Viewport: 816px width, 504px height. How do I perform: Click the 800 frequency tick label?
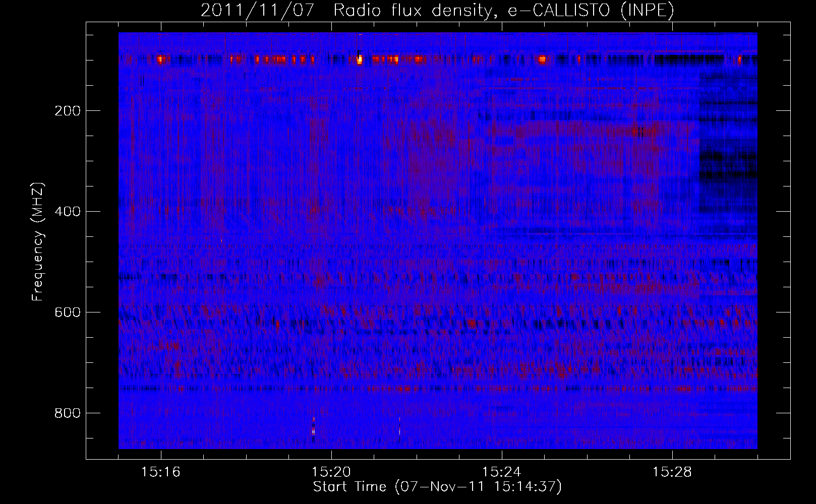(x=68, y=413)
